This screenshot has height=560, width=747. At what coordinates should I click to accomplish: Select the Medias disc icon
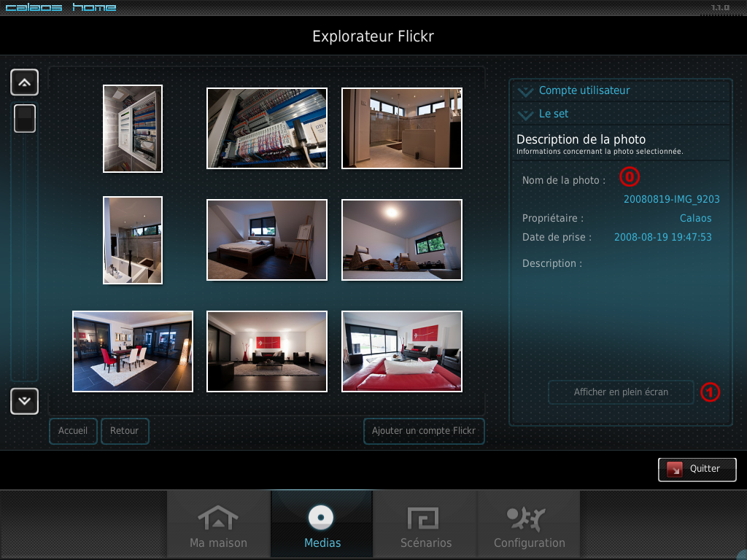321,518
